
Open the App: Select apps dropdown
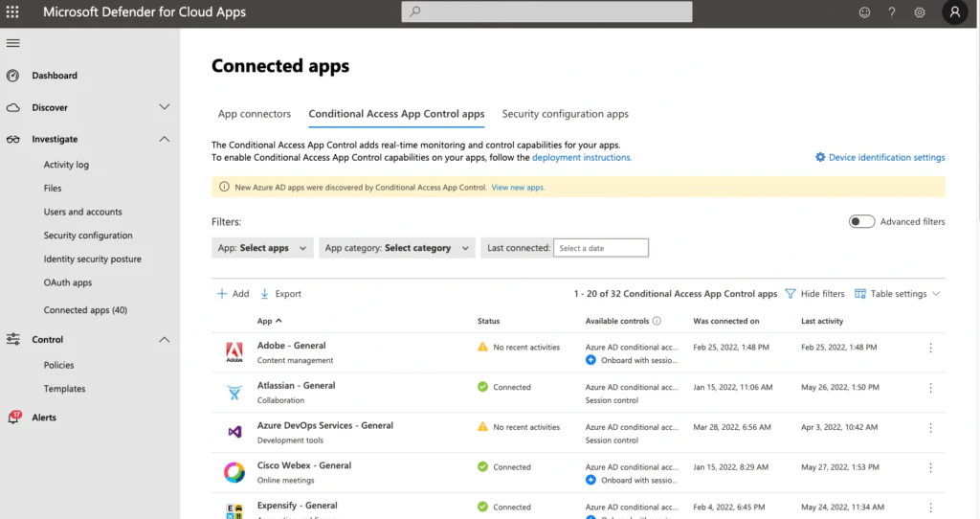click(x=262, y=248)
